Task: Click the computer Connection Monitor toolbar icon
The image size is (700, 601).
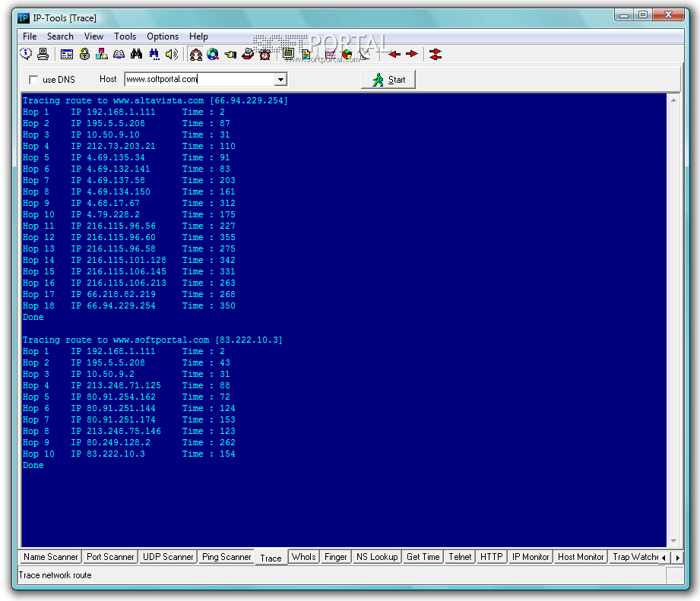Action: pos(43,54)
